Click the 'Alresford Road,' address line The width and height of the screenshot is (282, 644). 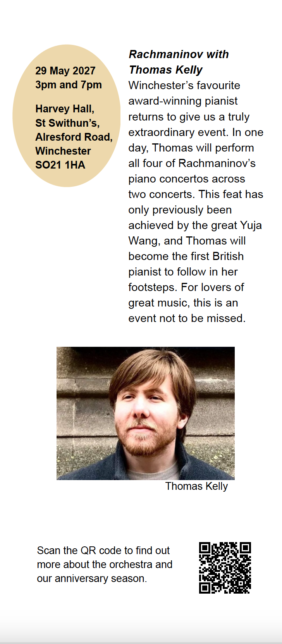(x=74, y=137)
